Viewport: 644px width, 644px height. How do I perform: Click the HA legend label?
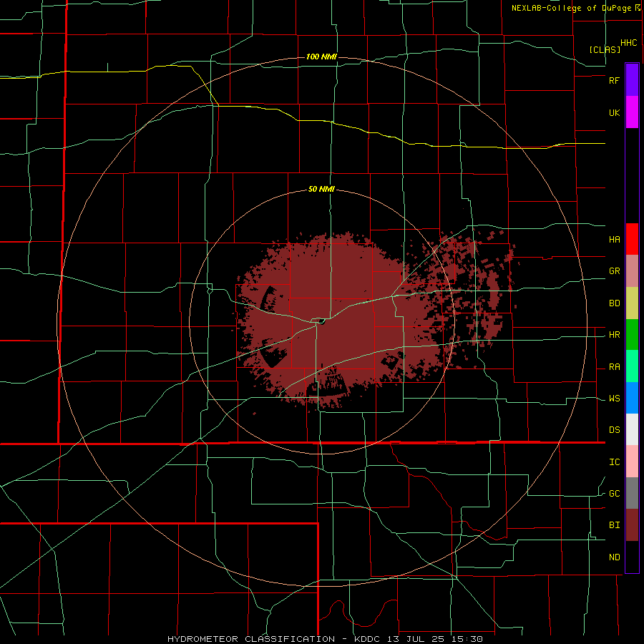pyautogui.click(x=614, y=240)
